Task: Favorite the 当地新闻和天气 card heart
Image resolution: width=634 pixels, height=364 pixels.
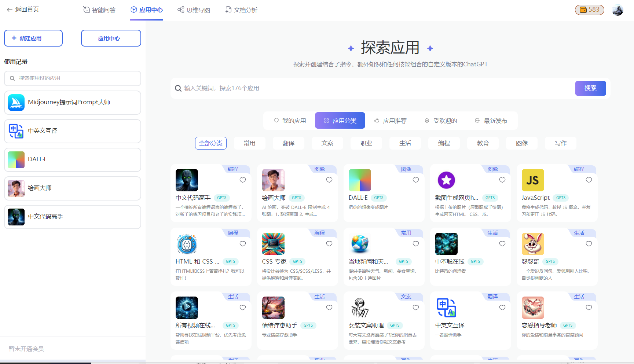Action: coord(416,244)
